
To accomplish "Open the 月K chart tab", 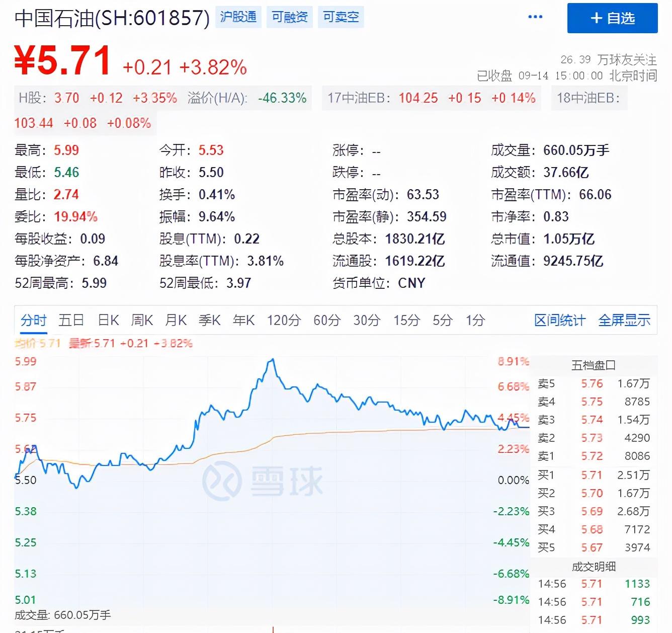I will coord(176,321).
